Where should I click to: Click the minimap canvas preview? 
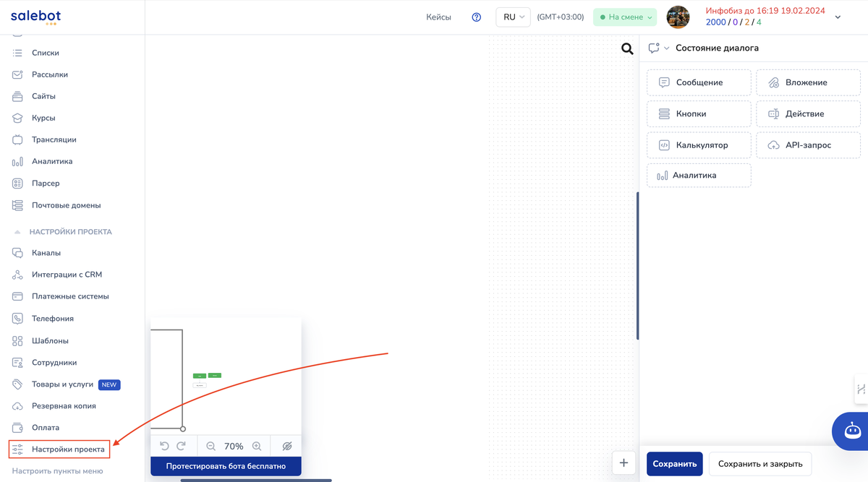(x=226, y=375)
